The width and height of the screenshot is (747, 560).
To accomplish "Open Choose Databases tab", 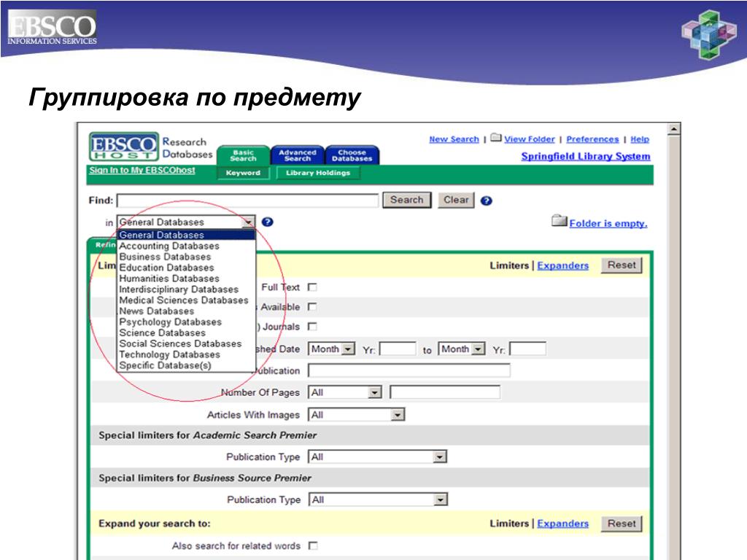I will pos(352,155).
